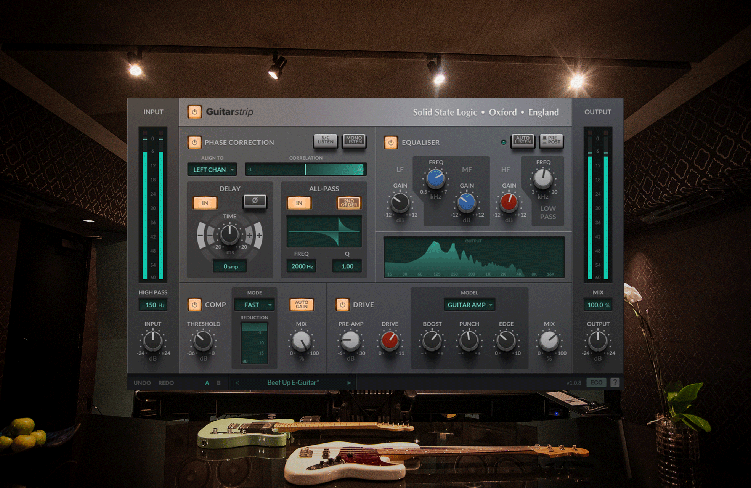751x488 pixels.
Task: Click the Comp gain reduction meter
Action: coord(254,343)
